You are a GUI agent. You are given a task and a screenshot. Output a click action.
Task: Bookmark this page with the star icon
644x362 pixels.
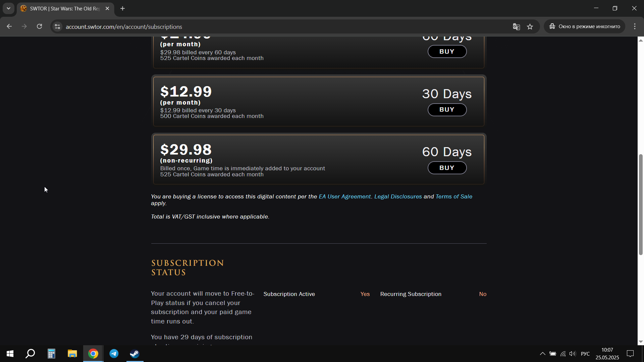tap(530, 26)
